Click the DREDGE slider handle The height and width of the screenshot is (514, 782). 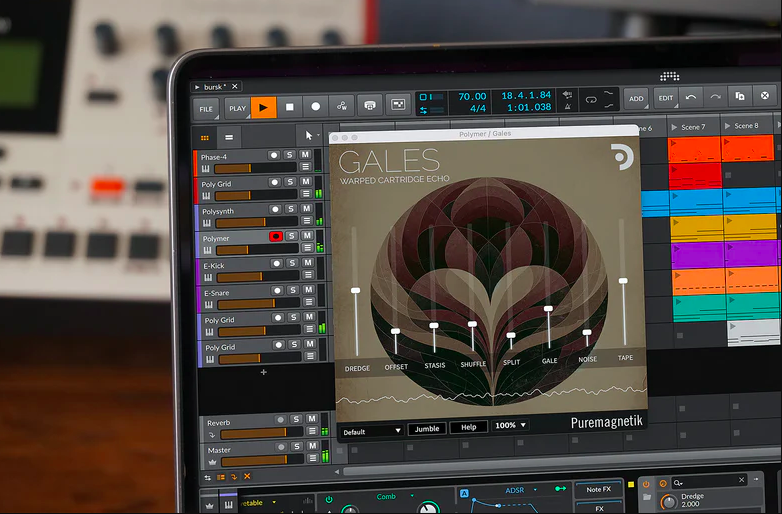pos(355,290)
